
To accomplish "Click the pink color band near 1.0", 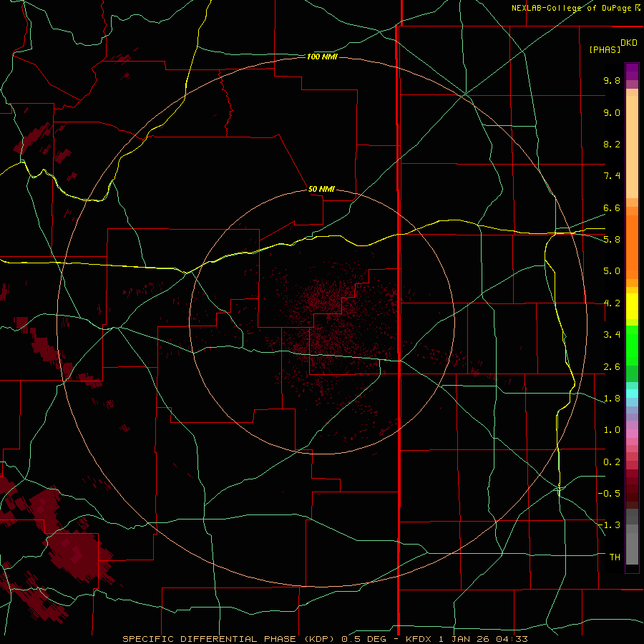I will pos(632,434).
